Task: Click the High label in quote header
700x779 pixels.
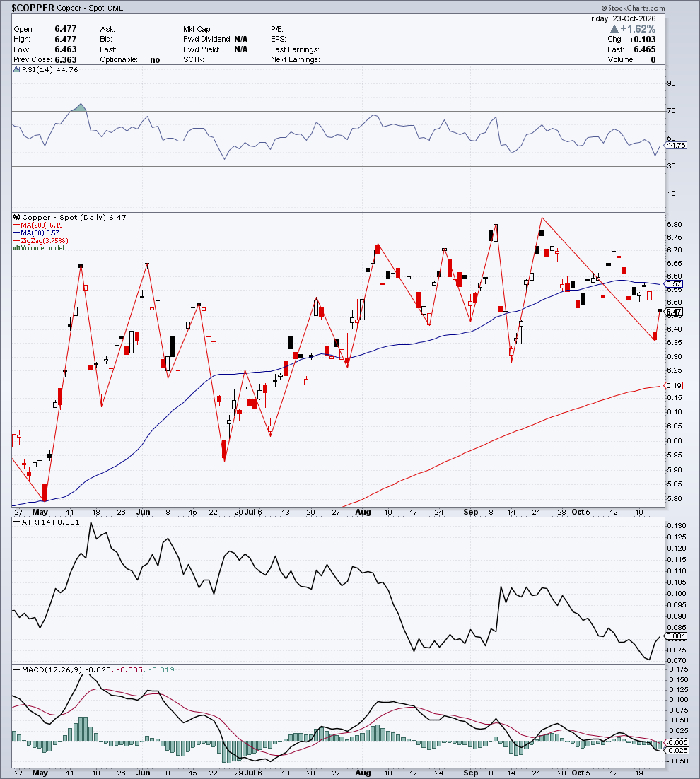Action: [x=22, y=40]
